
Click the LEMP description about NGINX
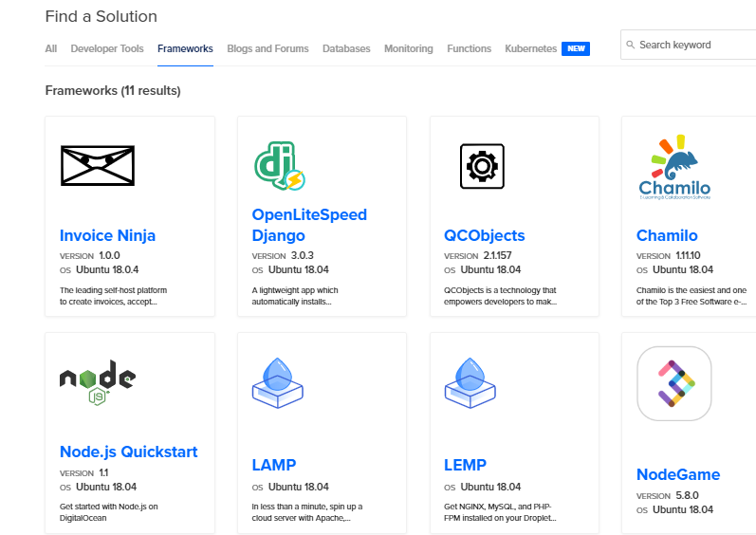pos(500,512)
